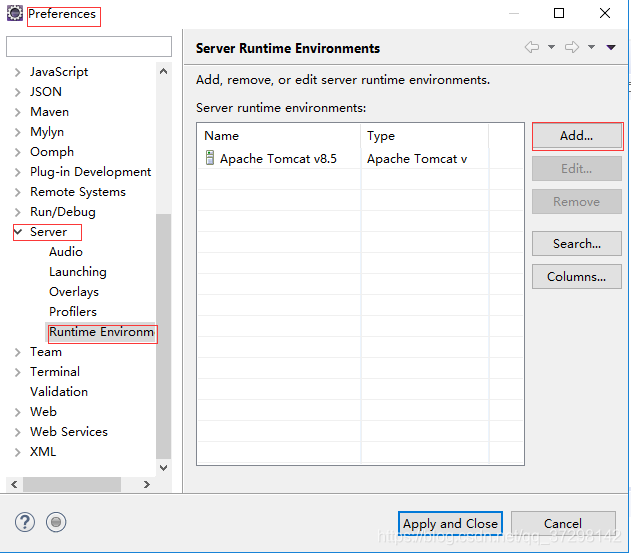Expand the Web tree node

pyautogui.click(x=17, y=412)
